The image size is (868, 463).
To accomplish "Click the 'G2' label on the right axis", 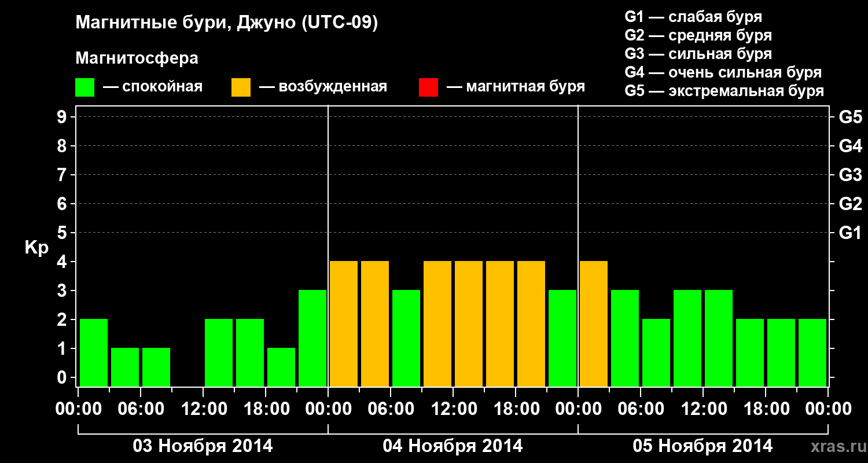I will click(850, 204).
